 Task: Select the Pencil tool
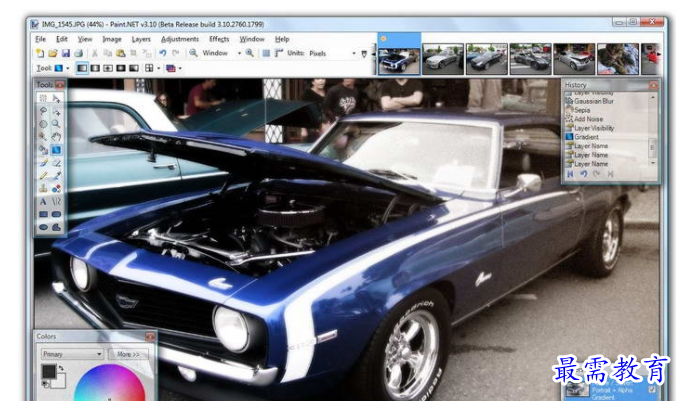pos(43,175)
